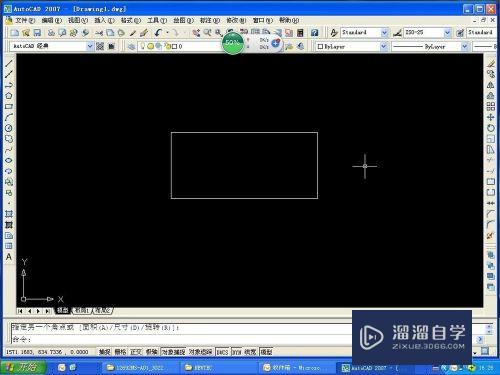
Task: Open the undo history dropdown arrow
Action: (167, 33)
